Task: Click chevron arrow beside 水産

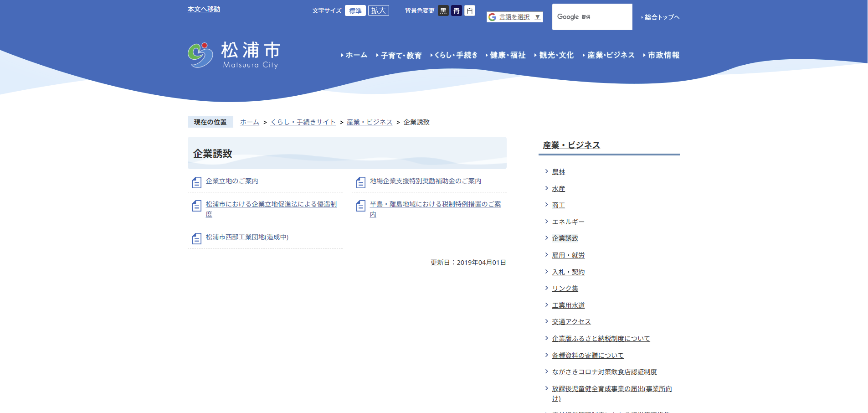Action: tap(546, 188)
